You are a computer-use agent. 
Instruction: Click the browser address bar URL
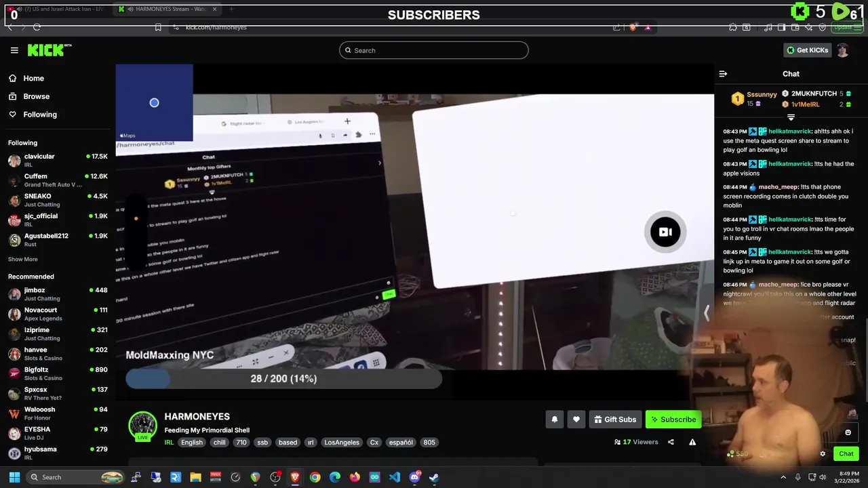click(216, 27)
